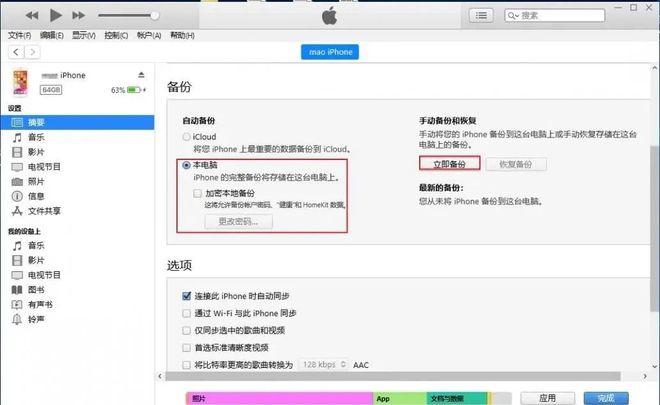Viewport: 660px width, 405px height.
Task: Enable 加密本地备份 checkbox
Action: point(197,193)
